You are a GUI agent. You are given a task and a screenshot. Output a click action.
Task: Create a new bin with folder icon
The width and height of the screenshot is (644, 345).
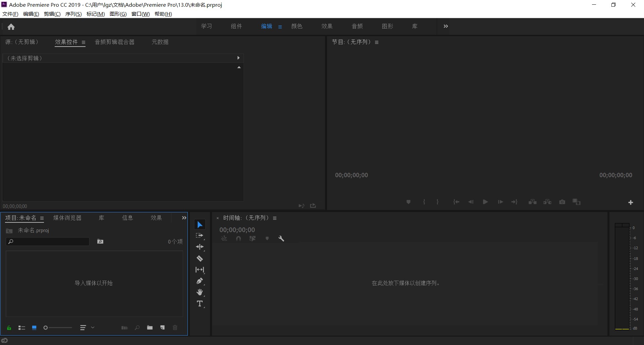click(150, 328)
